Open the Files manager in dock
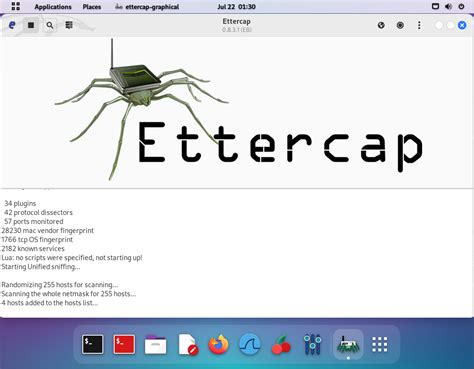Screen dimensions: 474x369 click(155, 345)
